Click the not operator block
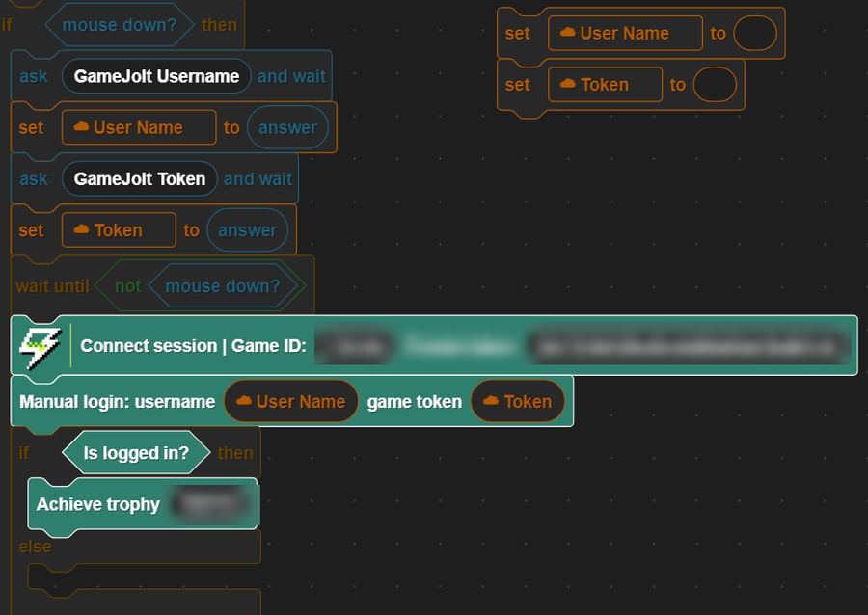The height and width of the screenshot is (615, 868). (x=129, y=286)
